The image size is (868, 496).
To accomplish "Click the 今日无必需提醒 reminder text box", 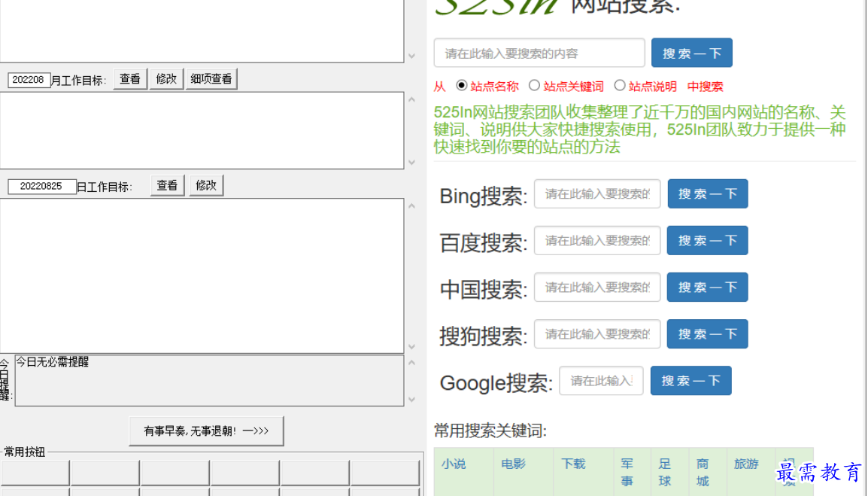I will pos(209,381).
